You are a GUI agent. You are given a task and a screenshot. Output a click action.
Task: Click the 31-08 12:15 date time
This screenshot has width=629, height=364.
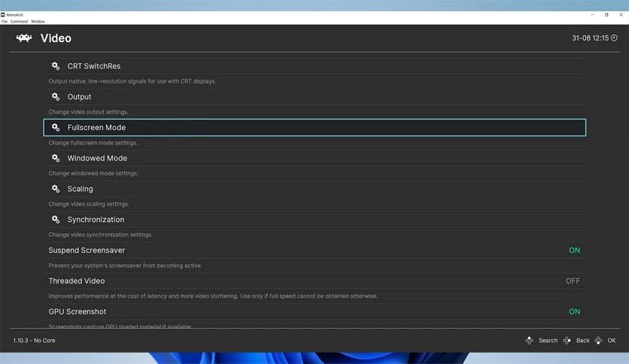pos(590,38)
